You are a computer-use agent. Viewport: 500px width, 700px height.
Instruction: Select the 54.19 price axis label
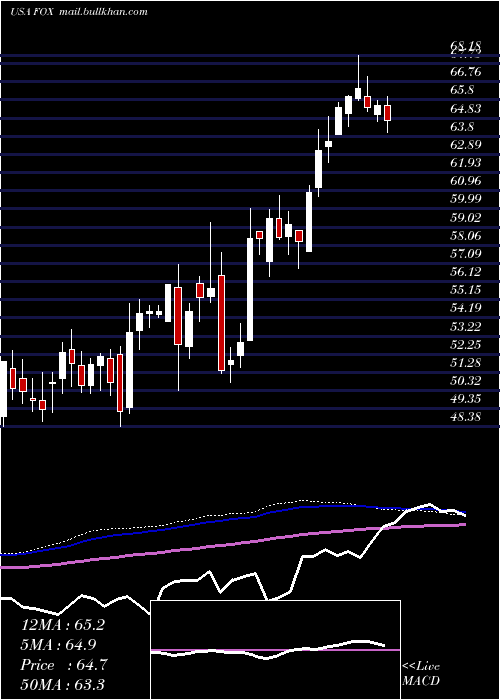click(466, 308)
